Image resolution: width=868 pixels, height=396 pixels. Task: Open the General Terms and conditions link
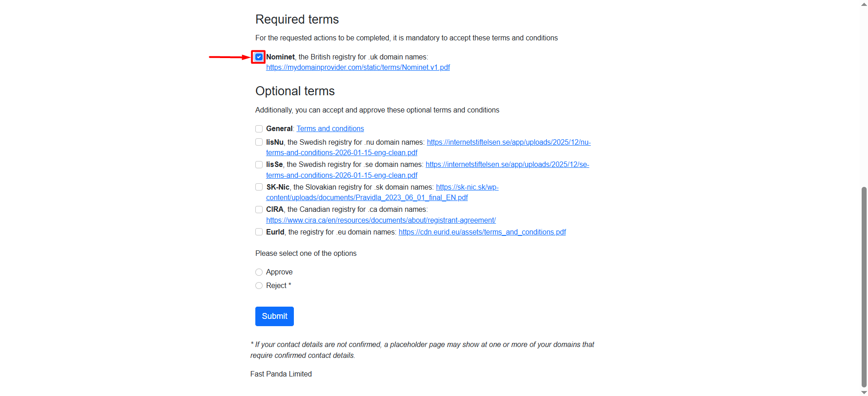330,129
